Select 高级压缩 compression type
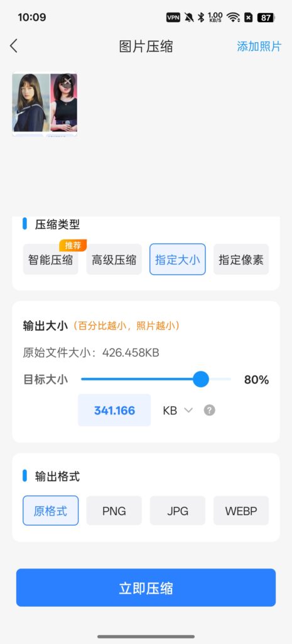Screen dimensions: 292x644 114,260
